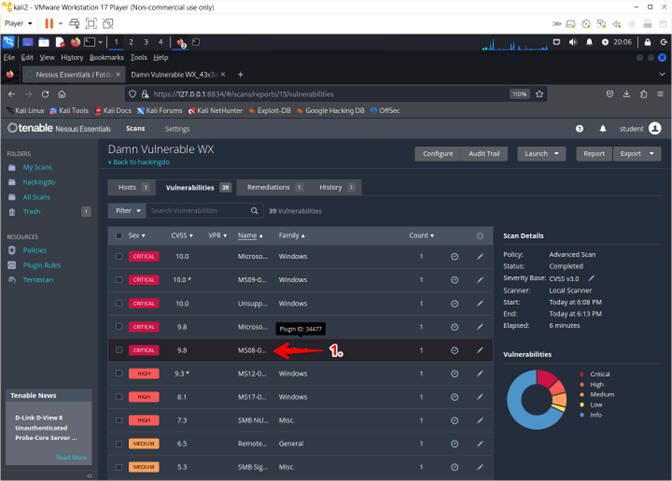Open the Firefox extensions puzzle icon

click(643, 94)
